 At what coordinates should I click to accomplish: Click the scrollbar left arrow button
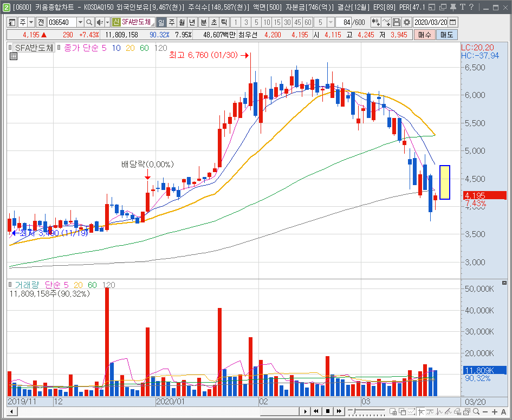(x=12, y=411)
